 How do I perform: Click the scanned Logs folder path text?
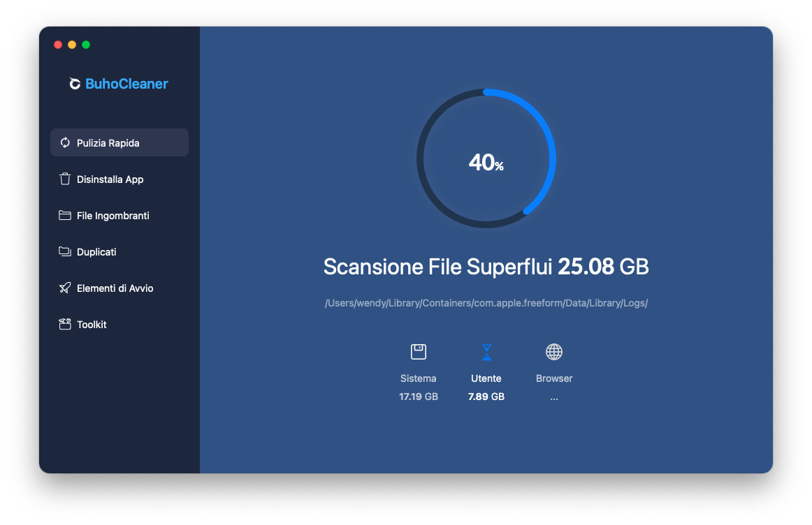click(x=486, y=303)
